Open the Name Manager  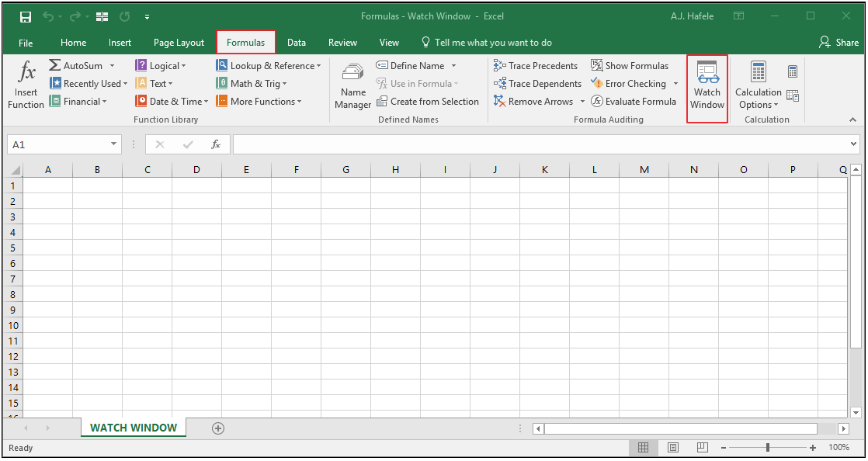(x=352, y=86)
